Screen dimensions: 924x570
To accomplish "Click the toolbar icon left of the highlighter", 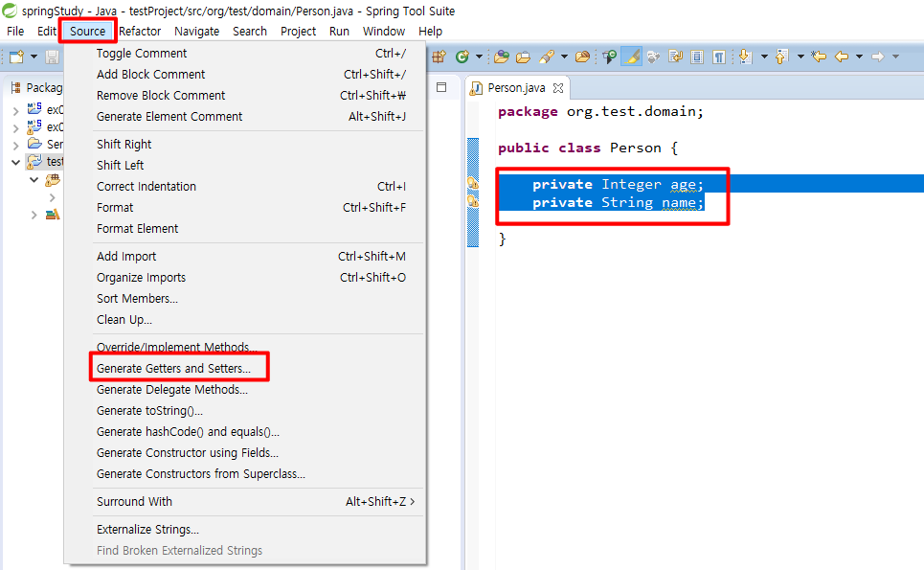I will 609,57.
